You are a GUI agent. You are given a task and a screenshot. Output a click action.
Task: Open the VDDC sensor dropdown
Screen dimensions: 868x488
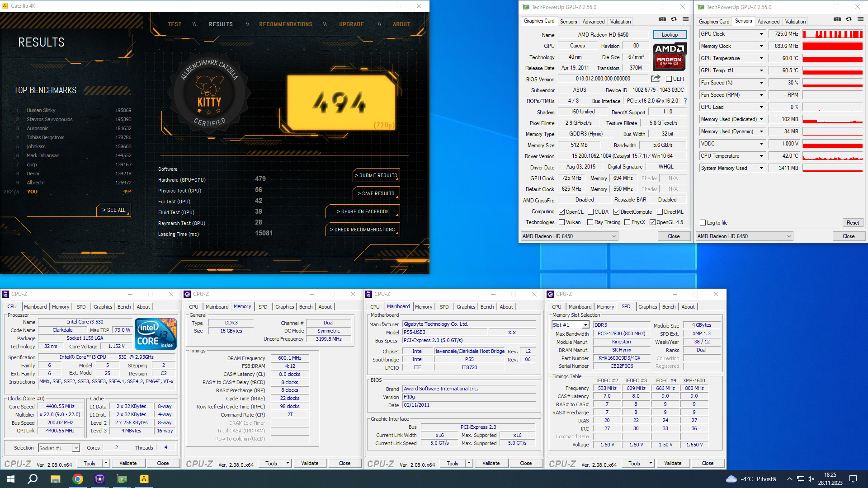761,144
